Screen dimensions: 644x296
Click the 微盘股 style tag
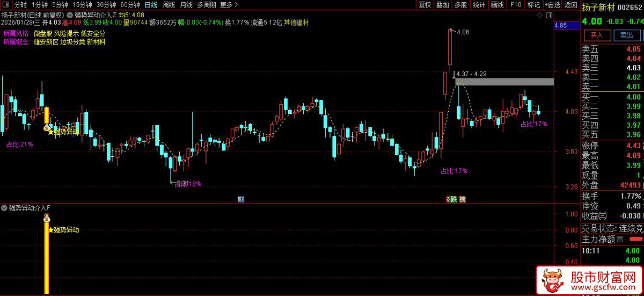pyautogui.click(x=42, y=33)
